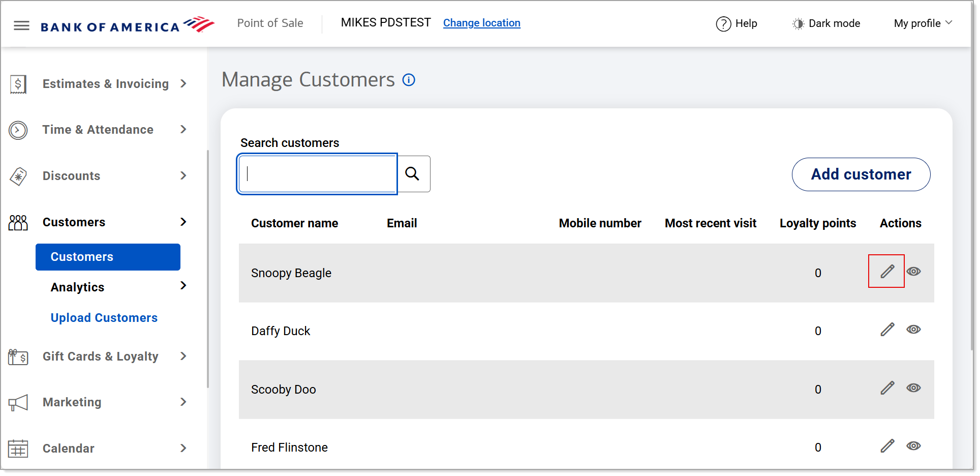The height and width of the screenshot is (476, 980).
Task: Expand the Analytics submenu chevron
Action: [183, 285]
